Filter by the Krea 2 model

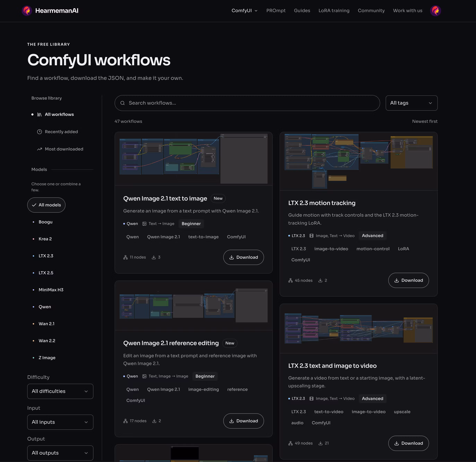(45, 239)
